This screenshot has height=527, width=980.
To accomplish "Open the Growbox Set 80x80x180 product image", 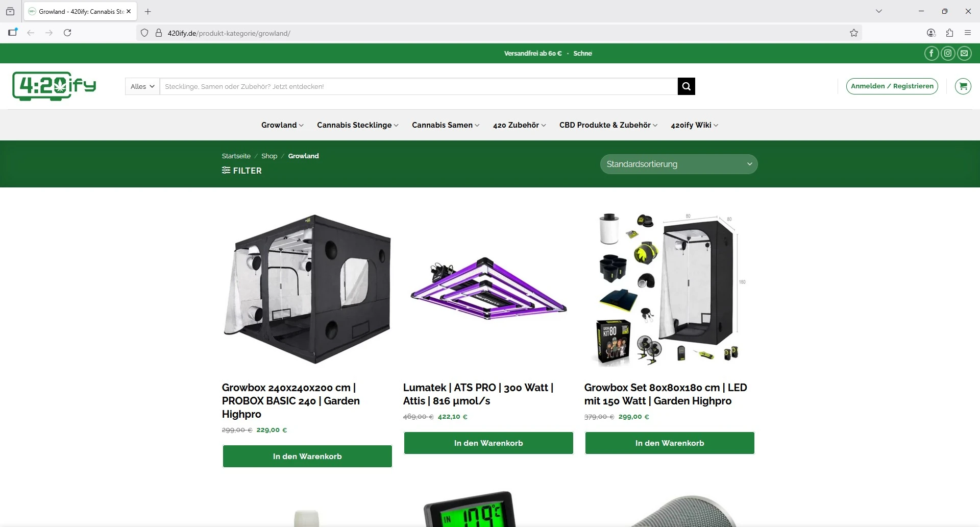I will (669, 289).
